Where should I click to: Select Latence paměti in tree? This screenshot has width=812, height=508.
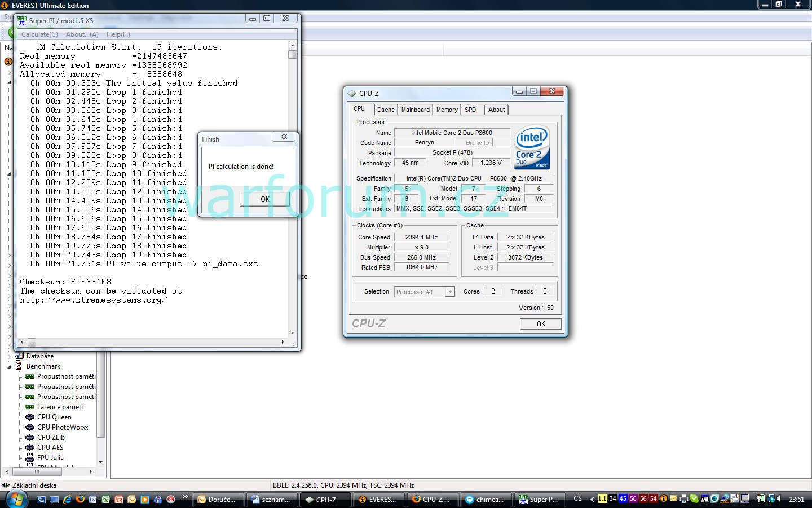pyautogui.click(x=60, y=407)
